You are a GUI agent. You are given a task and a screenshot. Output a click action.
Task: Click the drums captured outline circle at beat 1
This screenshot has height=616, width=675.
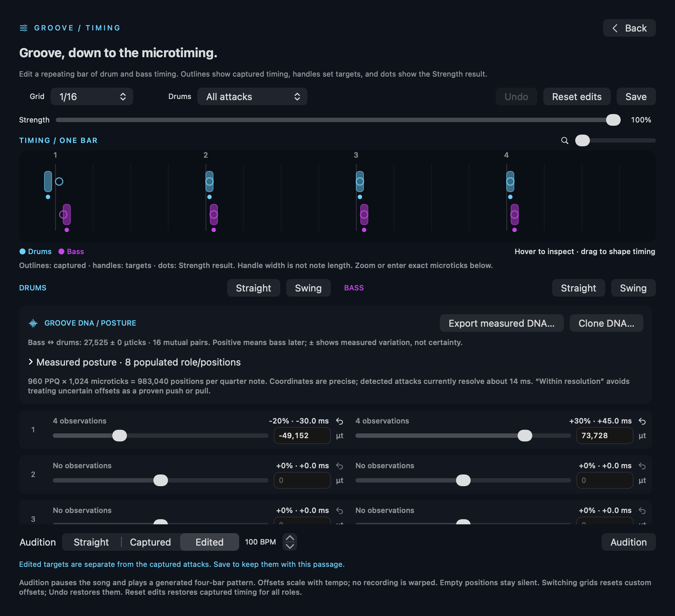pos(59,181)
